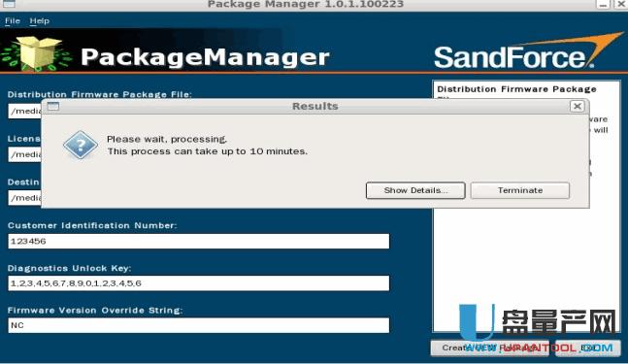Click the Package Manager window menu icon
The image size is (628, 364).
click(9, 4)
